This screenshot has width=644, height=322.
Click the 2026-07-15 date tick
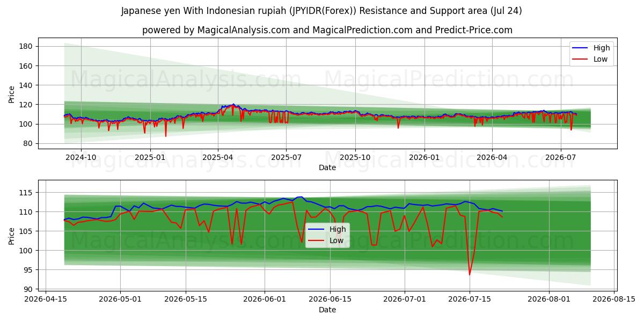[470, 299]
